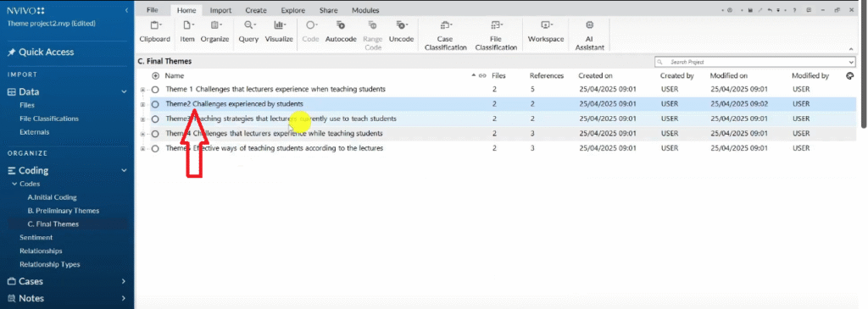Click the user account icon in title bar
Image resolution: width=868 pixels, height=309 pixels.
[x=730, y=10]
